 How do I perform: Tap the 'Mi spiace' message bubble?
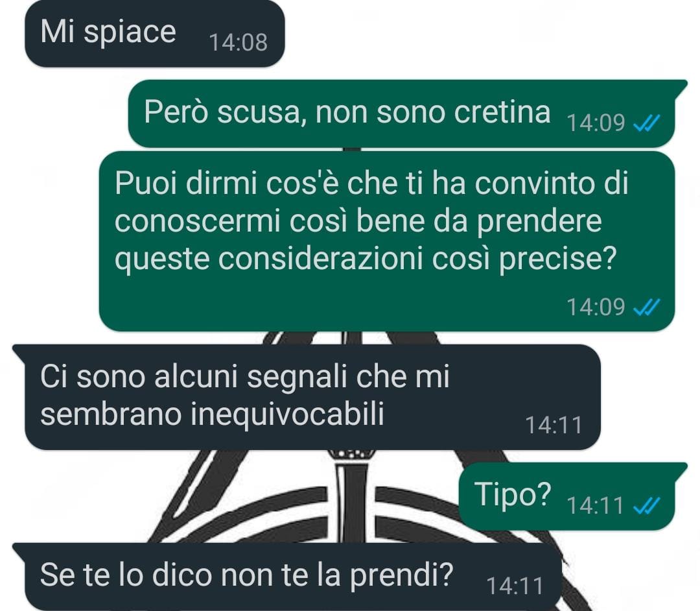(154, 34)
